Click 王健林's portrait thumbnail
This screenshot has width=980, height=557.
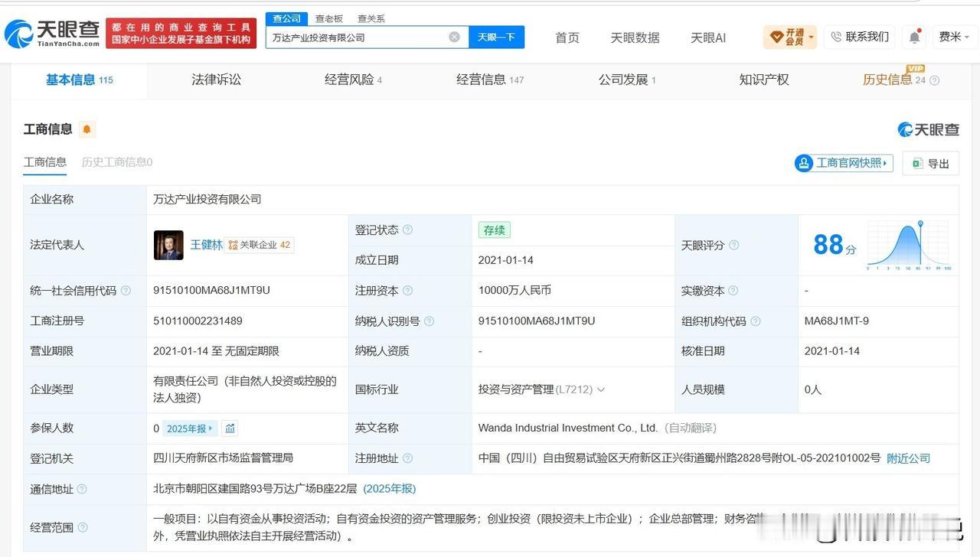click(x=168, y=245)
